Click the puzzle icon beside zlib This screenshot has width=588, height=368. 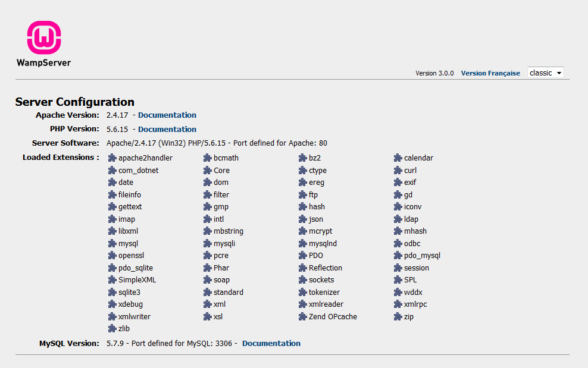[x=112, y=329]
